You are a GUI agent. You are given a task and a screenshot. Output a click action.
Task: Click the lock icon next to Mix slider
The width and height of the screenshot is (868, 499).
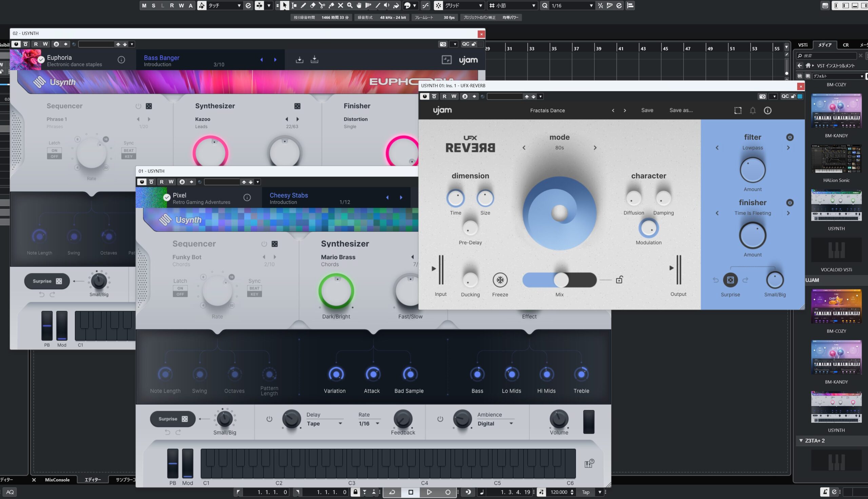coord(619,280)
